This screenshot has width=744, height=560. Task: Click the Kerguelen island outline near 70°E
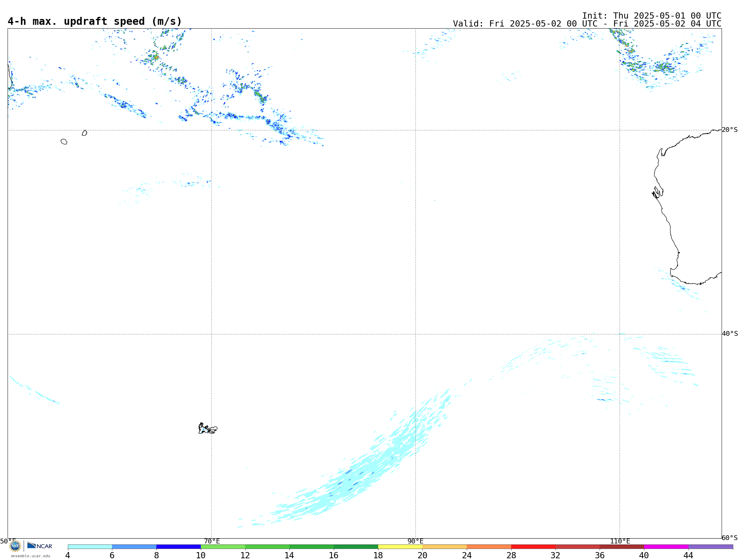coord(208,428)
